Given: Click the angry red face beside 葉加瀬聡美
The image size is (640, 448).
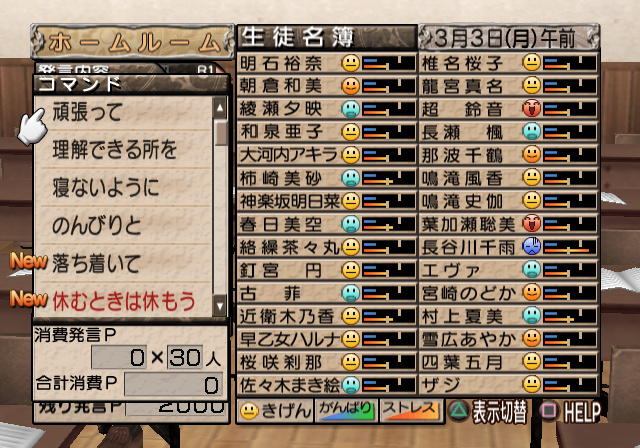Looking at the screenshot, I should coord(531,224).
